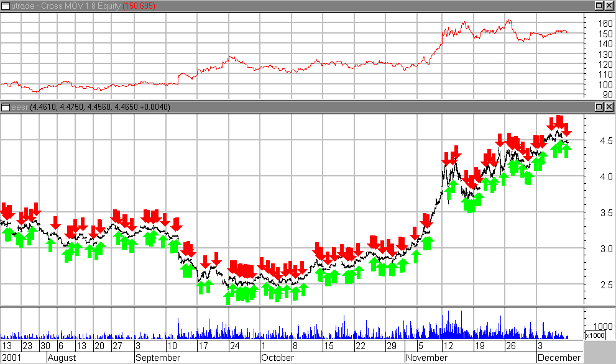Click the 2.5 price axis label
The width and height of the screenshot is (616, 364).
(x=606, y=284)
